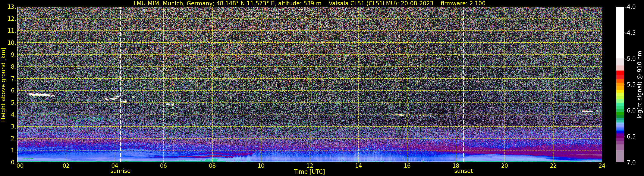The height and width of the screenshot is (176, 644).
Task: Click the '16' time axis tick label
Action: click(407, 166)
